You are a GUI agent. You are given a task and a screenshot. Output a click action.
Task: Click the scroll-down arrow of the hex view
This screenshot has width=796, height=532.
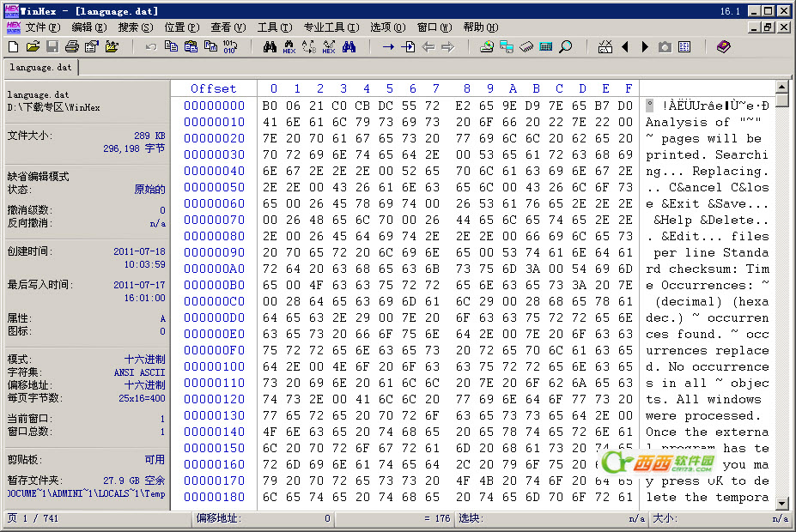(x=782, y=504)
